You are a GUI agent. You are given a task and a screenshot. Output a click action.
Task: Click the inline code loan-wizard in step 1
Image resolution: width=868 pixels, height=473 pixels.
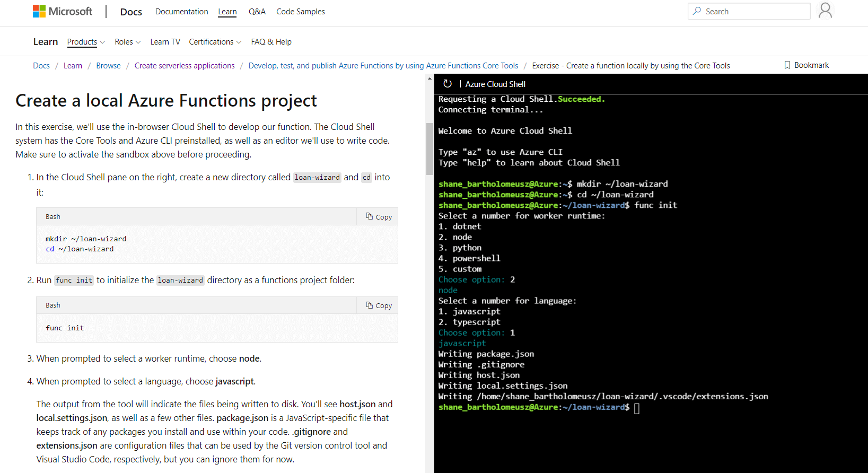pyautogui.click(x=317, y=178)
